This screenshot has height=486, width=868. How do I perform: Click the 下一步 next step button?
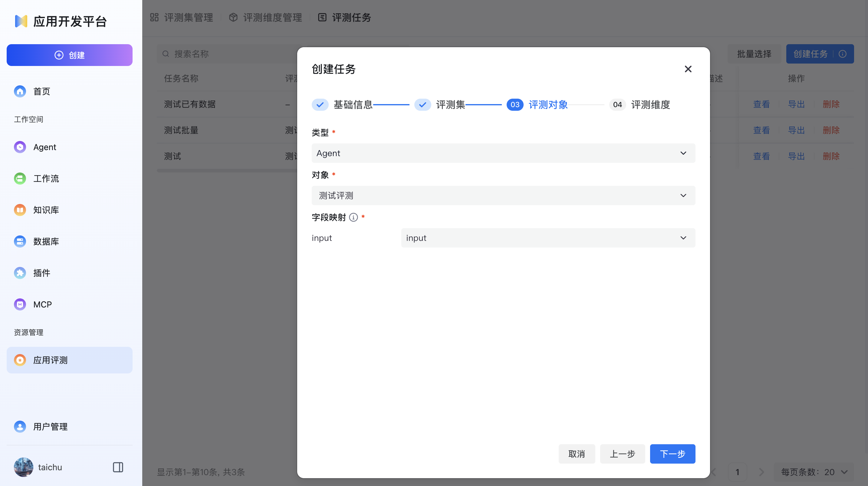(x=672, y=454)
